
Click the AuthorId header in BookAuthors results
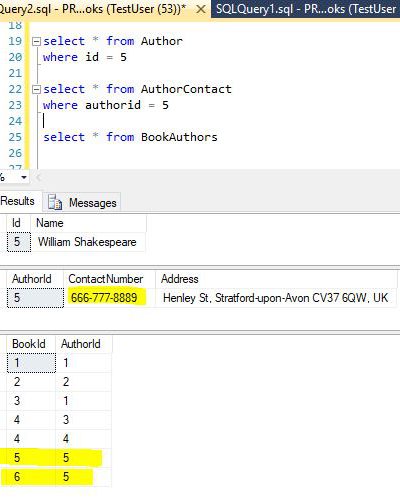point(83,344)
